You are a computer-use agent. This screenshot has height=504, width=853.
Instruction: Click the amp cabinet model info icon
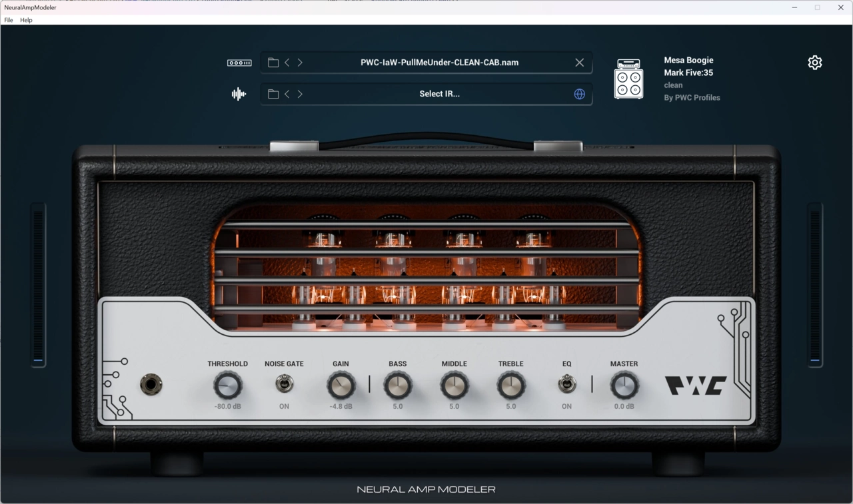pos(628,79)
